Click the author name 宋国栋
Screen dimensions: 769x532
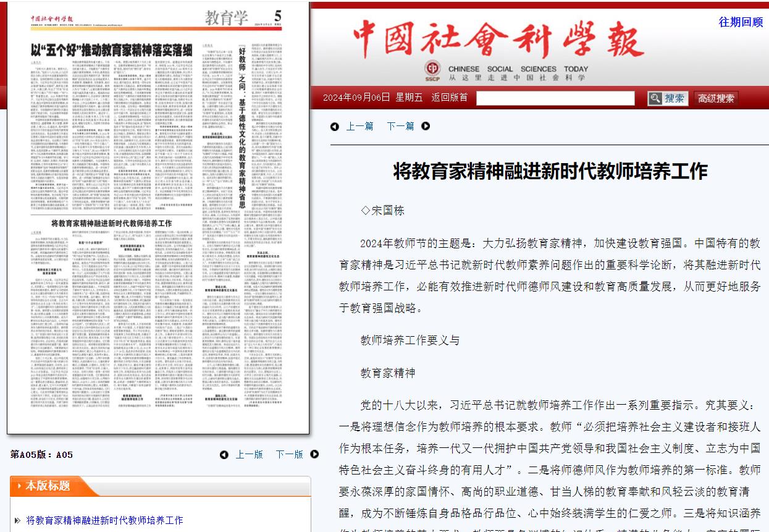388,210
